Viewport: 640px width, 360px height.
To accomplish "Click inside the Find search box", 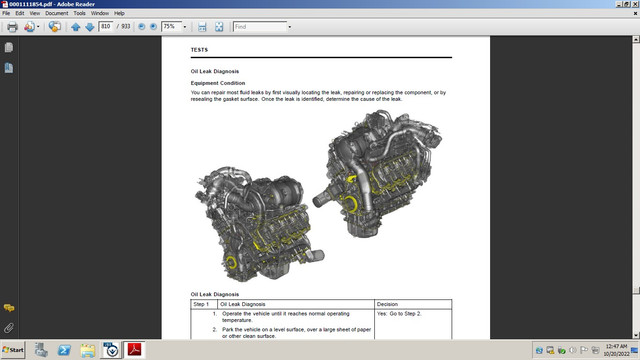I will pos(260,27).
